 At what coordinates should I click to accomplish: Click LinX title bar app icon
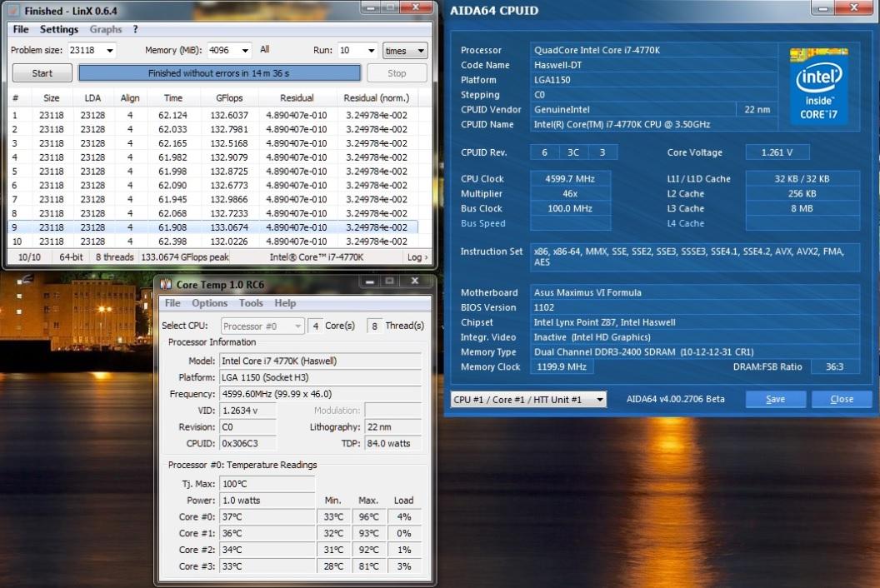14,10
